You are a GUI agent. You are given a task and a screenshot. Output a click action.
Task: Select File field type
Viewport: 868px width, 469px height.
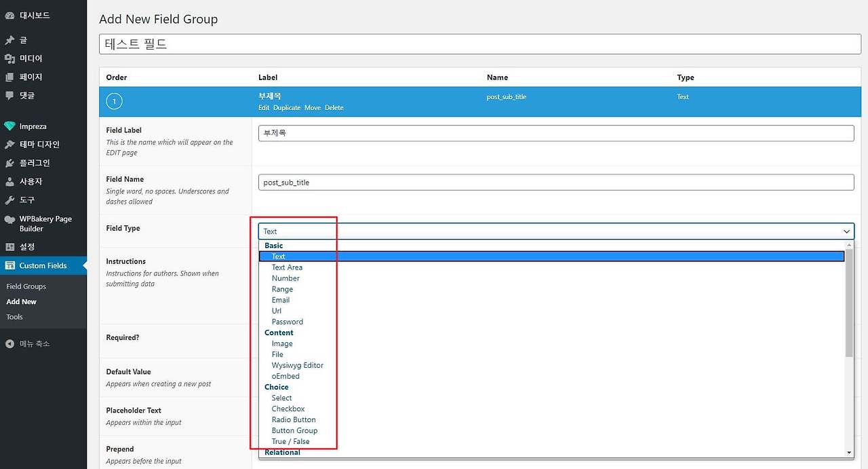[x=552, y=354]
